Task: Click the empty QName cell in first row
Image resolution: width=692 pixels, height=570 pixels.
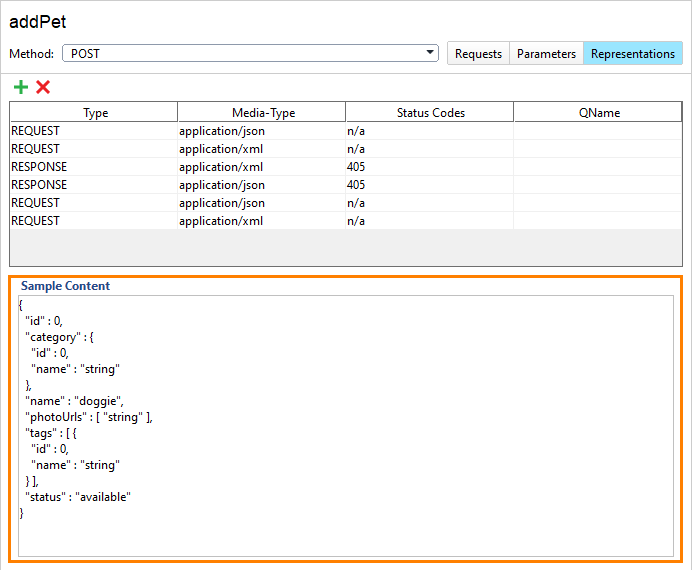Action: (598, 130)
